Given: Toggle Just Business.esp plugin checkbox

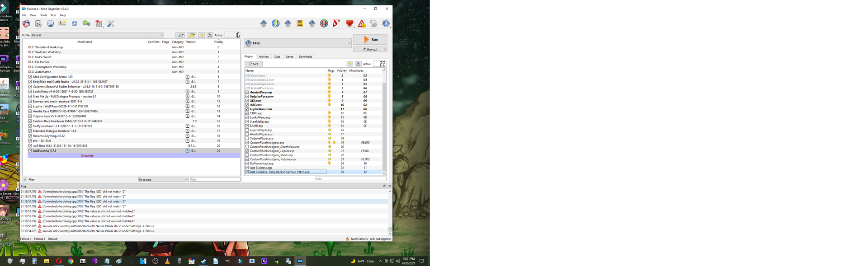Looking at the screenshot, I should coord(247,168).
